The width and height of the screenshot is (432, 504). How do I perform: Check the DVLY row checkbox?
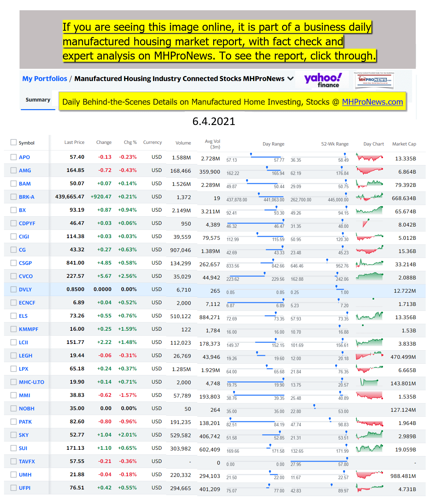(14, 289)
